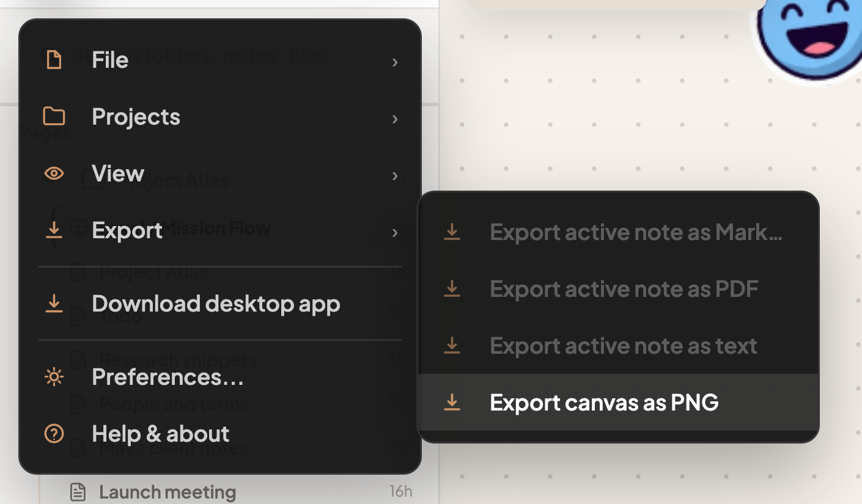Click the Projects folder icon
The width and height of the screenshot is (862, 504).
54,117
